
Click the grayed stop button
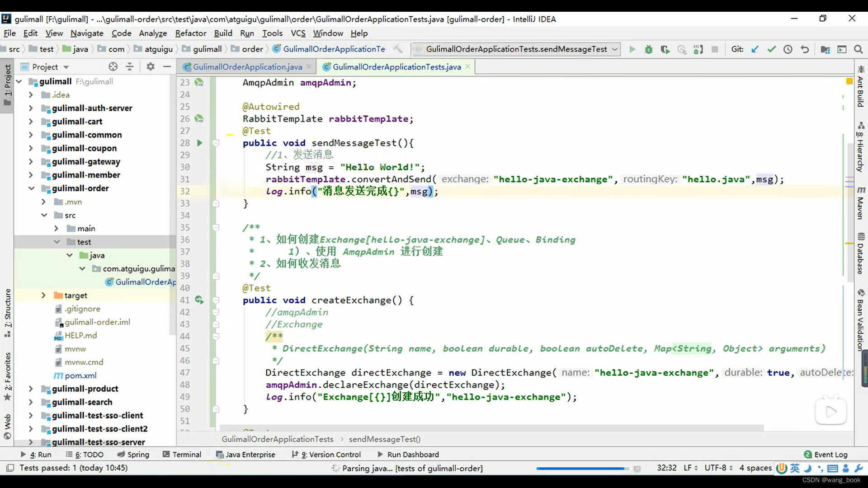(x=715, y=49)
